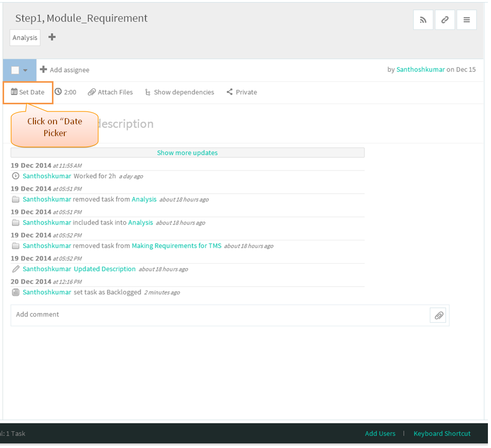
Task: Open the hamburger menu icon
Action: [x=466, y=20]
